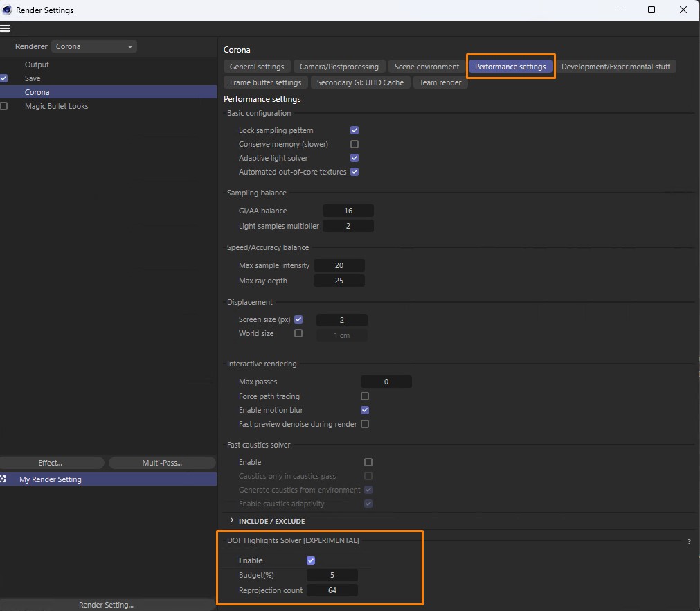Open Team render tab

[x=440, y=82]
